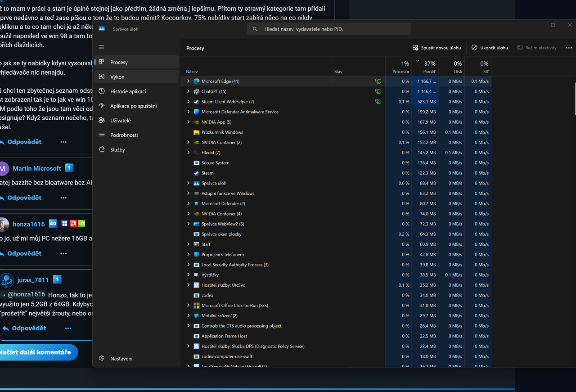Click the Steam Client WebHelper icon

click(x=196, y=102)
